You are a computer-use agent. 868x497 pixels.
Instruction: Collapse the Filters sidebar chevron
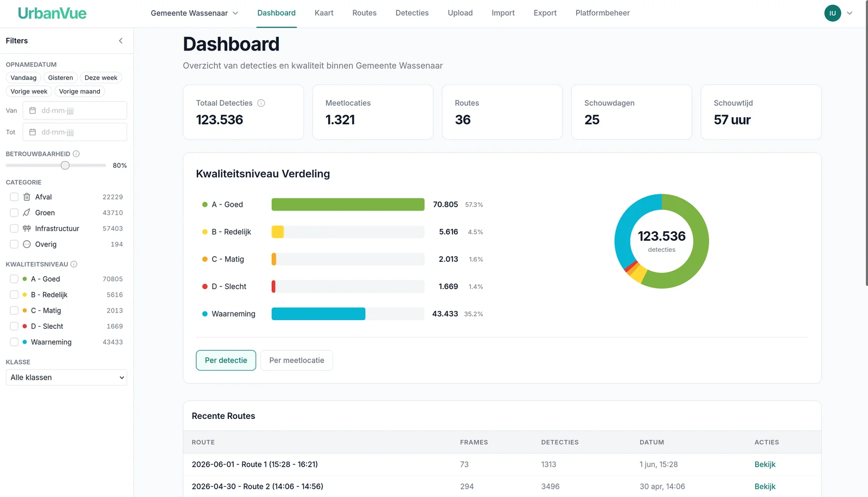click(x=120, y=41)
